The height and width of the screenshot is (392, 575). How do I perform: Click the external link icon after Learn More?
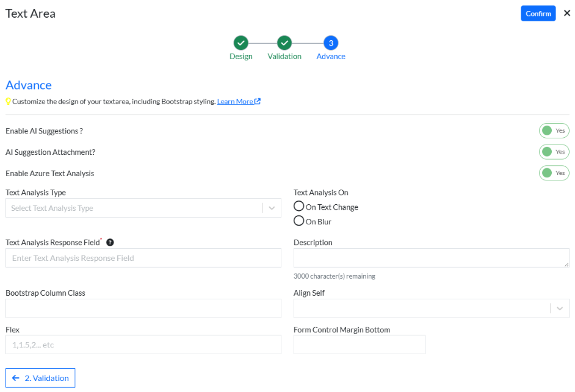(258, 102)
